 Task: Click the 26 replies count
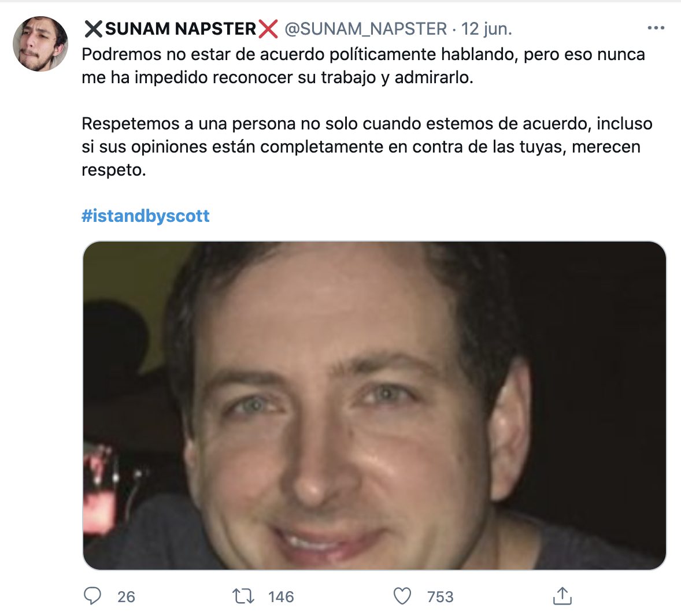(x=127, y=596)
